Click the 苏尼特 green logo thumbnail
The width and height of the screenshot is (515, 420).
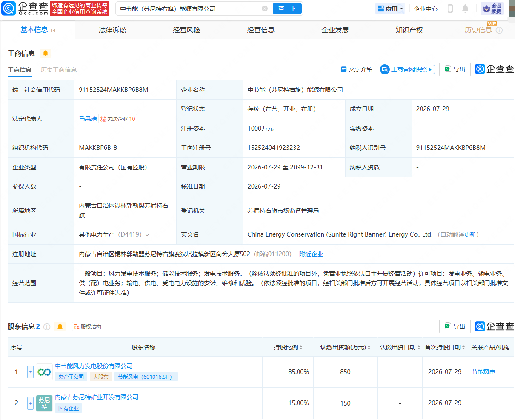point(44,403)
